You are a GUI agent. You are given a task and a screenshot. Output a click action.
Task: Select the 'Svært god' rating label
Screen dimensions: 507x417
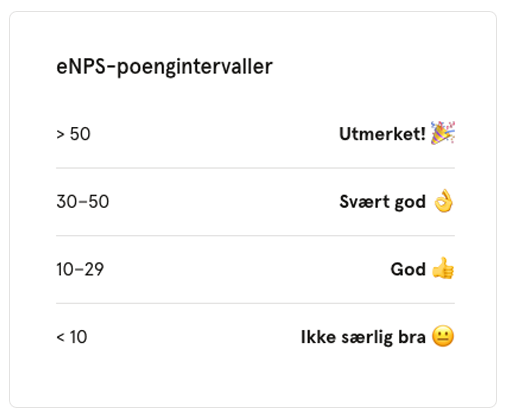click(x=383, y=202)
